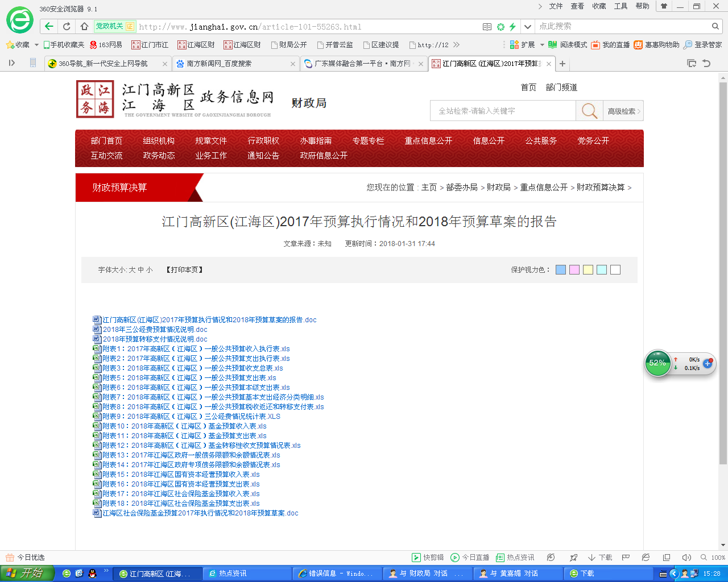The height and width of the screenshot is (582, 728).
Task: Open 今日优选 in the status bar
Action: click(x=26, y=558)
